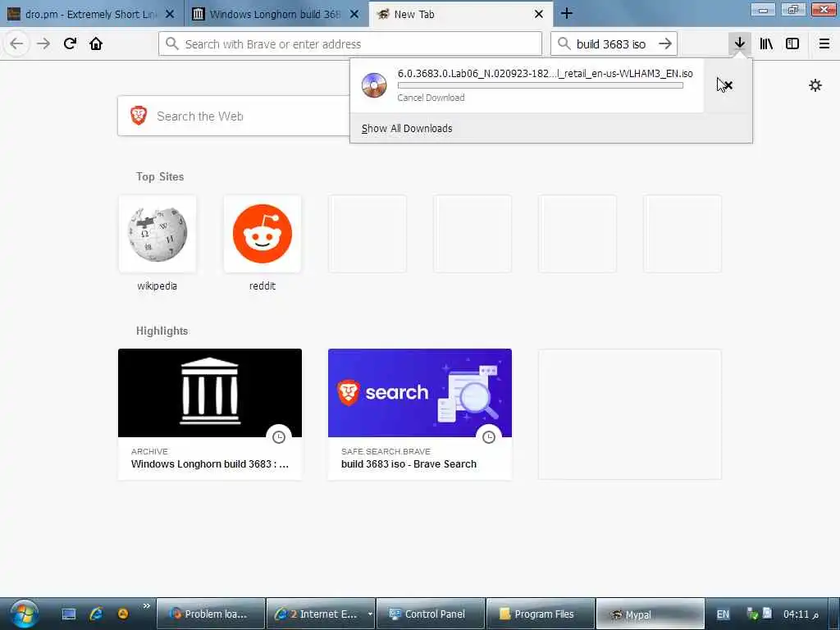Click the system tray clock
Screen dimensions: 840x630
801,614
